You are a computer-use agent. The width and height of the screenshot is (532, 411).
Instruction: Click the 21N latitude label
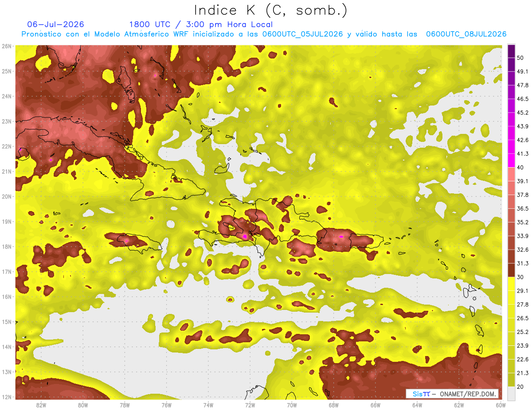(7, 171)
